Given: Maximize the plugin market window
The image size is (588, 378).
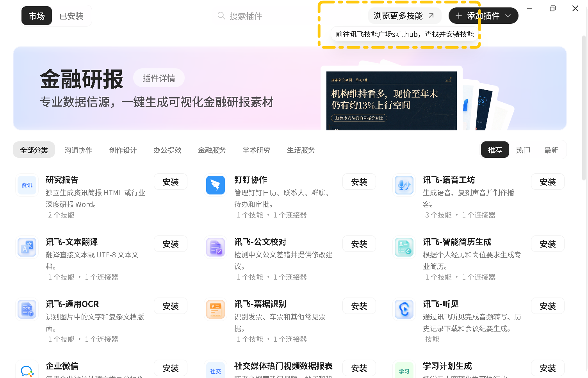Looking at the screenshot, I should click(x=552, y=8).
